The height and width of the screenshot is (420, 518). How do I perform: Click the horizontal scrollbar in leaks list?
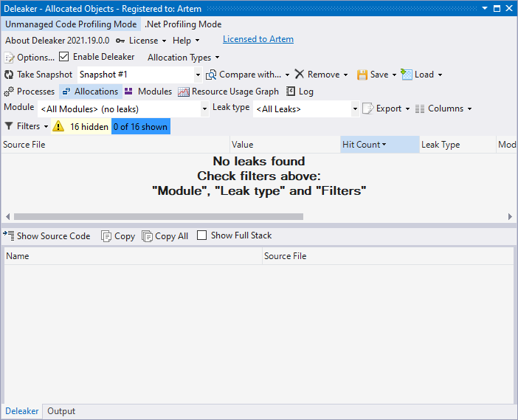(x=159, y=217)
